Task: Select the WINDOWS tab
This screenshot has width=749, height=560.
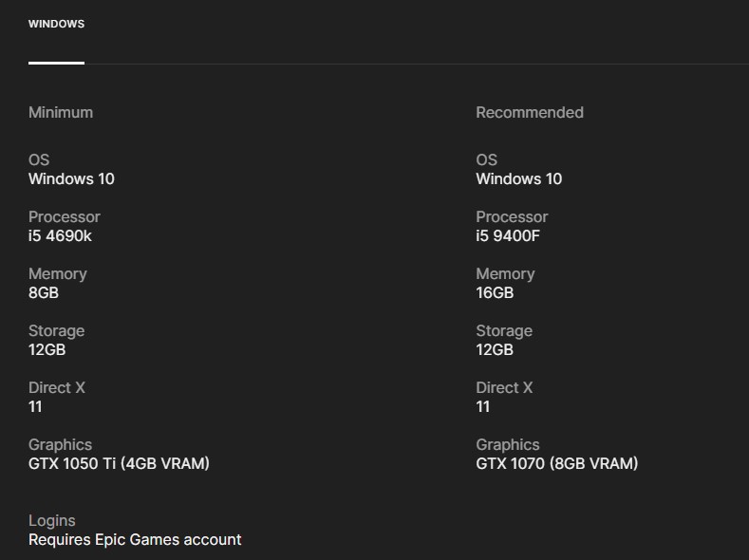Action: click(56, 24)
